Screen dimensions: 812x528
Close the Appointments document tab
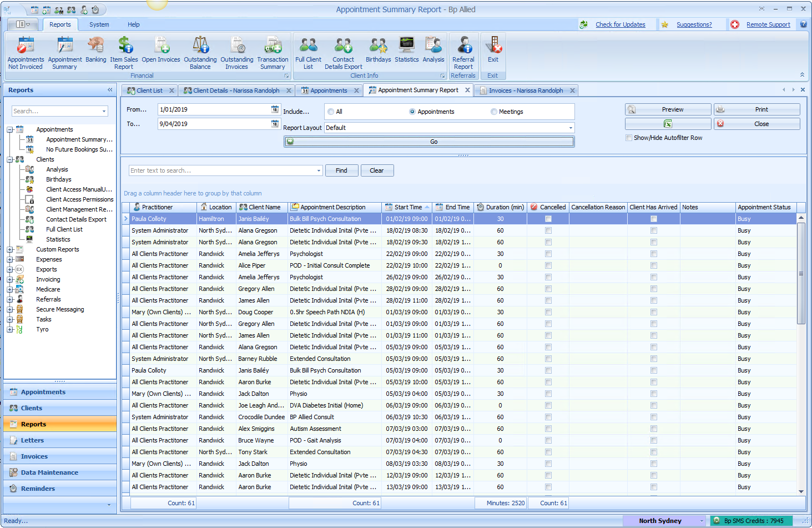coord(356,90)
